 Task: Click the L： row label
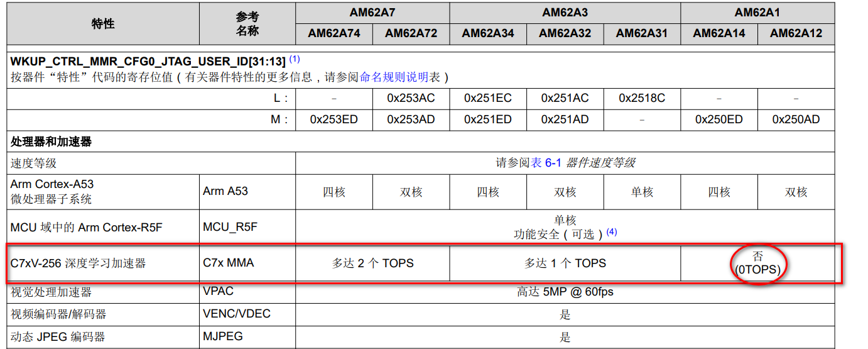281,98
